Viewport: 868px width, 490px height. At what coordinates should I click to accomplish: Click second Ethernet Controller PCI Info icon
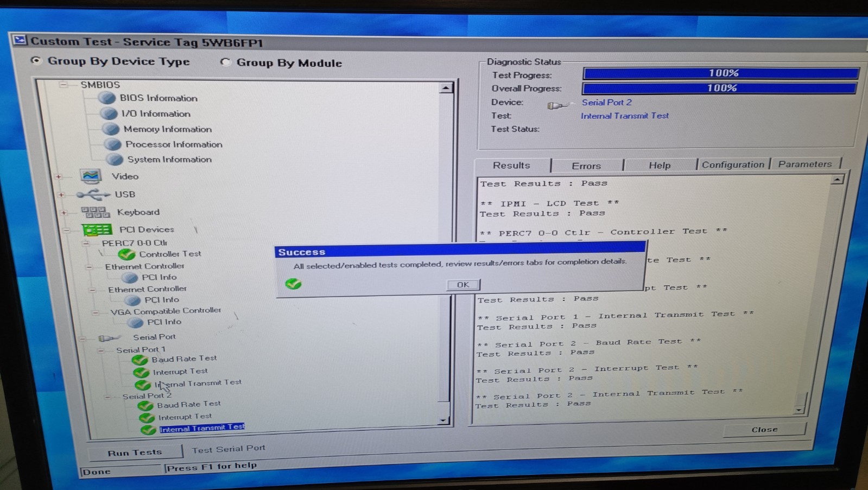click(x=132, y=300)
